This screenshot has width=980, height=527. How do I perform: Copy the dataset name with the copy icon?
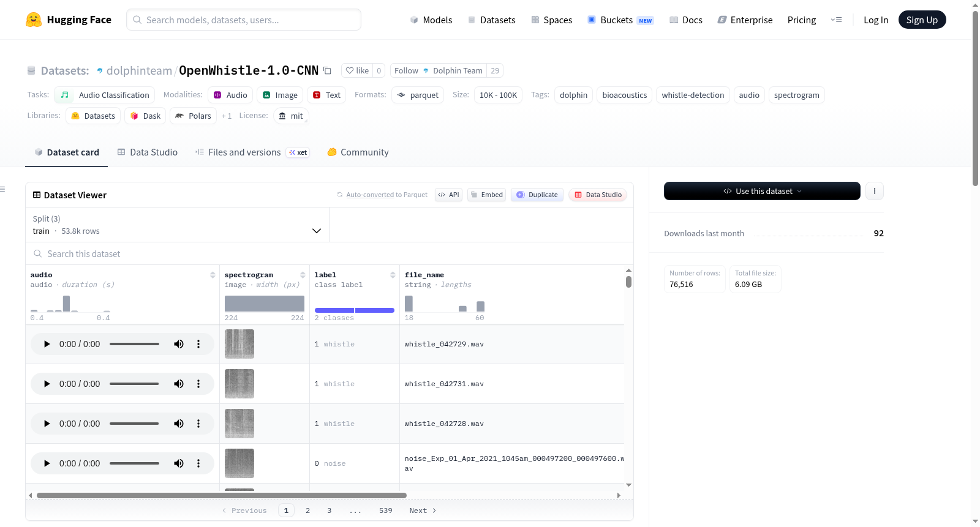(x=328, y=70)
